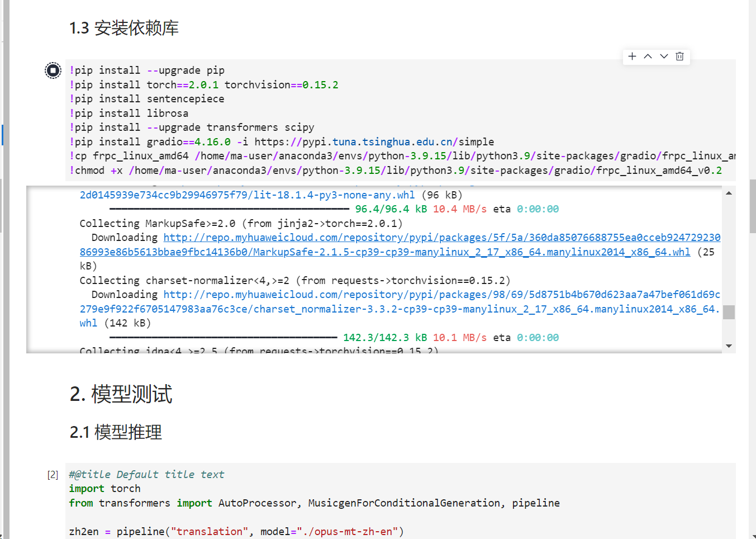This screenshot has width=756, height=539.
Task: Click the "96.4/96.4 kB" progress text
Action: pos(391,209)
